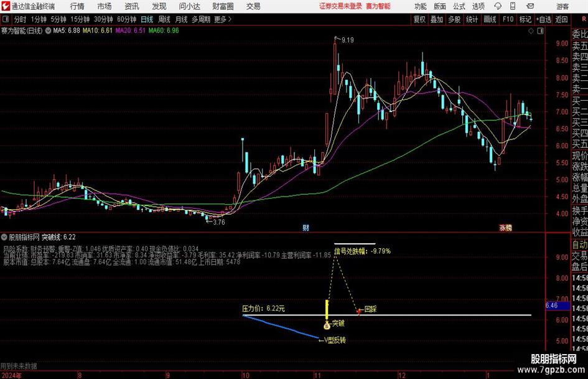This screenshot has width=588, height=379.
Task: Open the 发现 menu
Action: pyautogui.click(x=159, y=6)
